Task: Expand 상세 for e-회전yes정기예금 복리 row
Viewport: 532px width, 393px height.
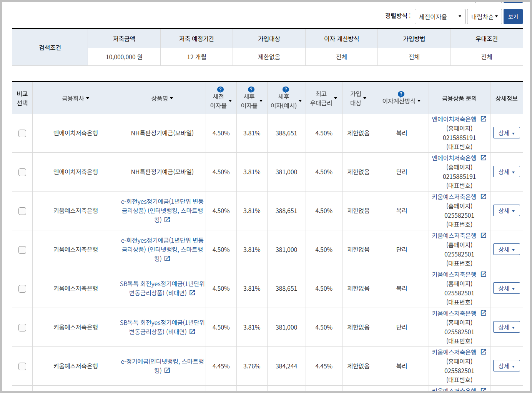Action: point(506,211)
